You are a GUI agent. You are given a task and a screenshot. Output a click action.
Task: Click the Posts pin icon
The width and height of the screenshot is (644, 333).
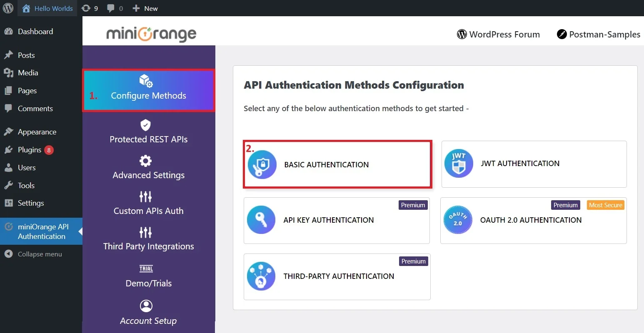[8, 55]
